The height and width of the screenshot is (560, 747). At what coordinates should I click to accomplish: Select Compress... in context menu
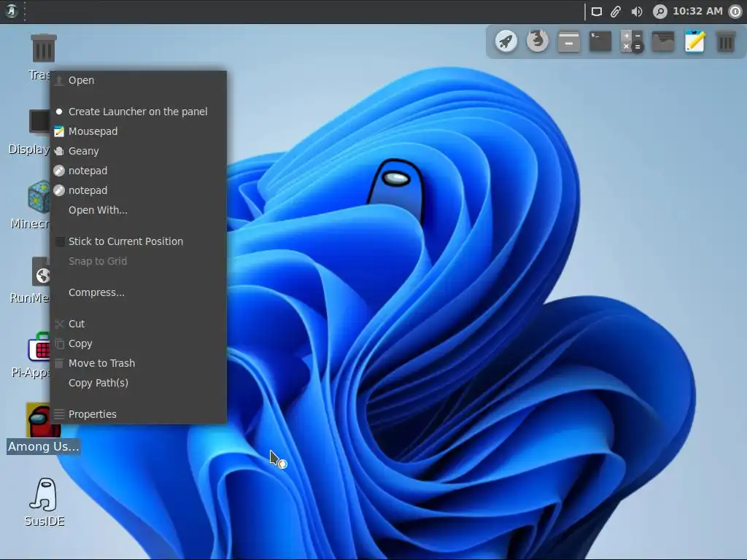[139, 292]
